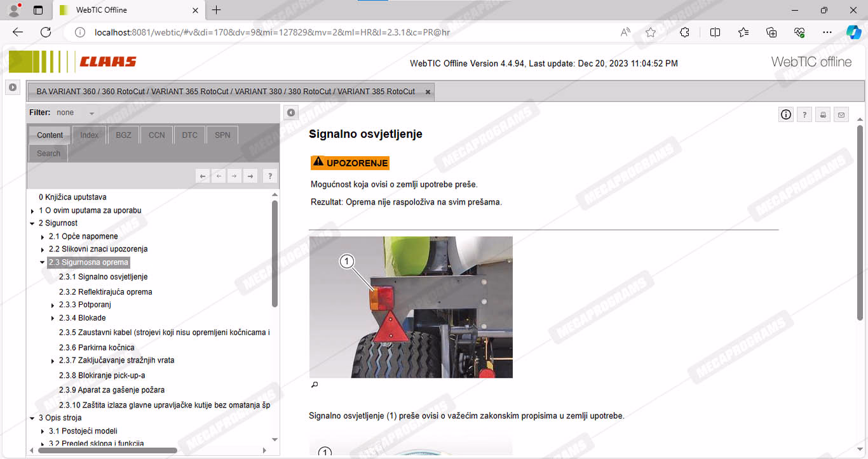
Task: Open browser Collections
Action: [x=771, y=32]
